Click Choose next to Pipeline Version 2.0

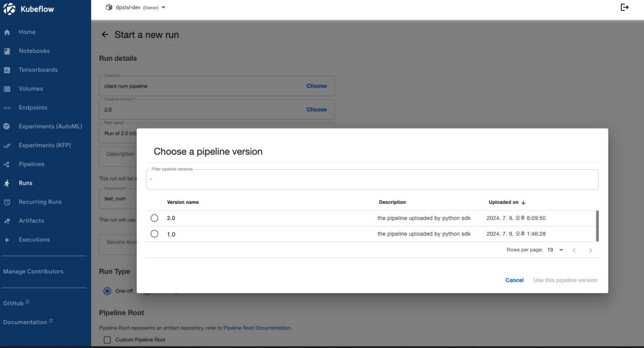coord(316,110)
